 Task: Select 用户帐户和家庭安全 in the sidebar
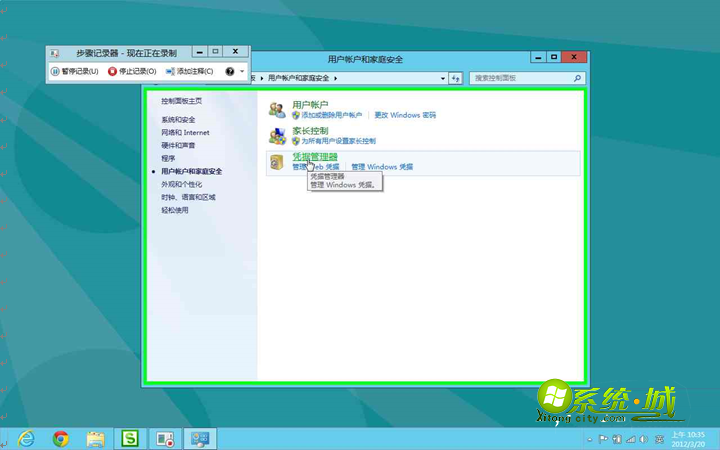click(191, 171)
